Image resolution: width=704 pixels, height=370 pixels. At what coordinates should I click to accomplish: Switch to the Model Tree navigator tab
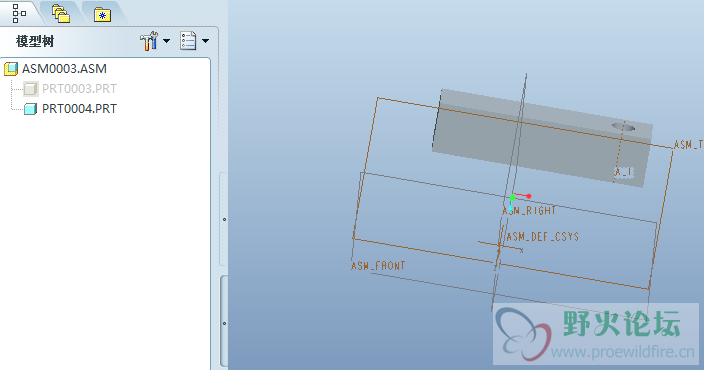pos(19,13)
